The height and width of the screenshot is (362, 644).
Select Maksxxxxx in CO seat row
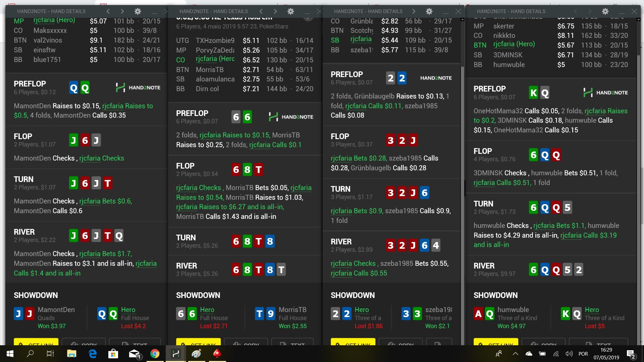coord(50,31)
